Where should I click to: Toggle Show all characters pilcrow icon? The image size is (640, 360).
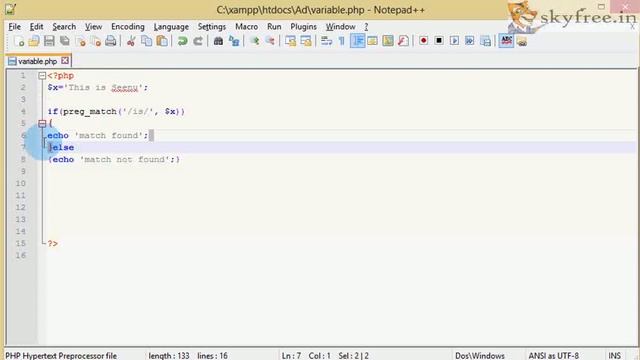pyautogui.click(x=342, y=41)
